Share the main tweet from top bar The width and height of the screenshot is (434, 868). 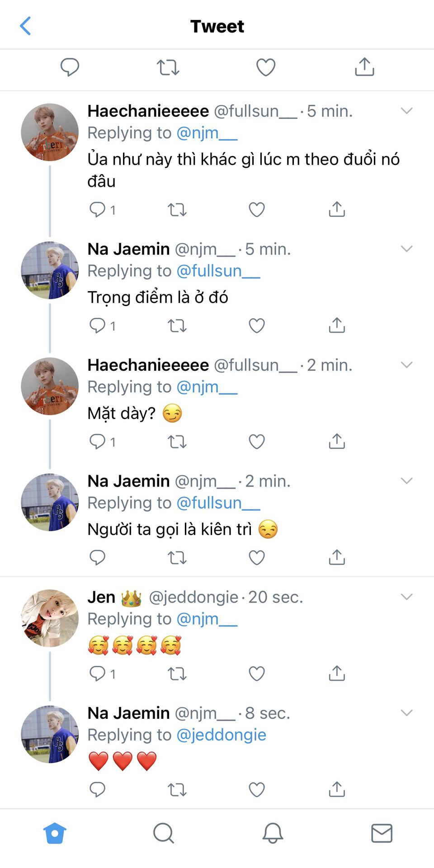364,67
